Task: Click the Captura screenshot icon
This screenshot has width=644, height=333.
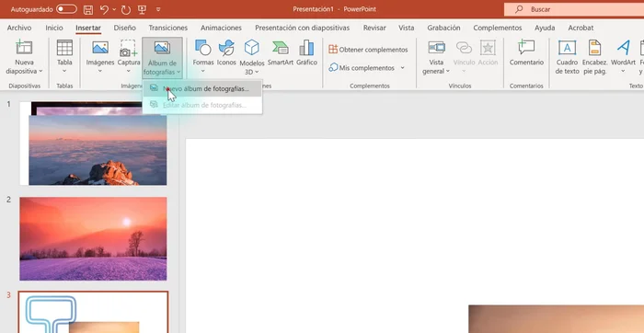Action: click(x=129, y=48)
